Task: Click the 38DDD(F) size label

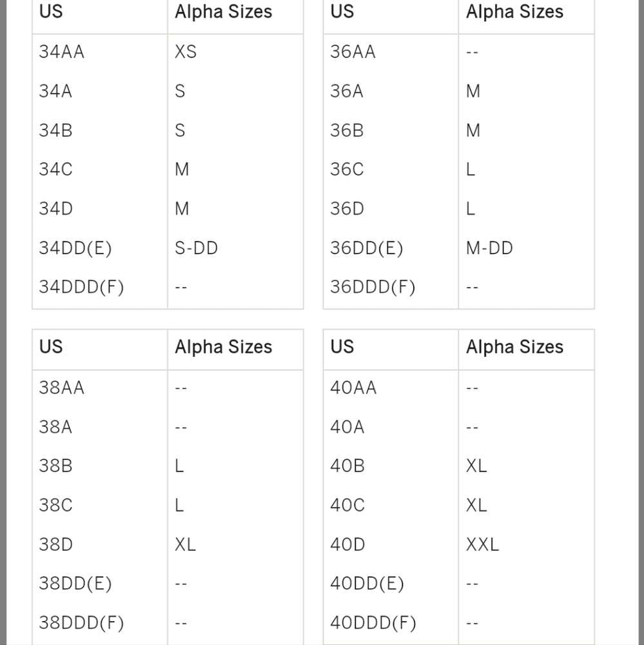Action: [x=81, y=623]
